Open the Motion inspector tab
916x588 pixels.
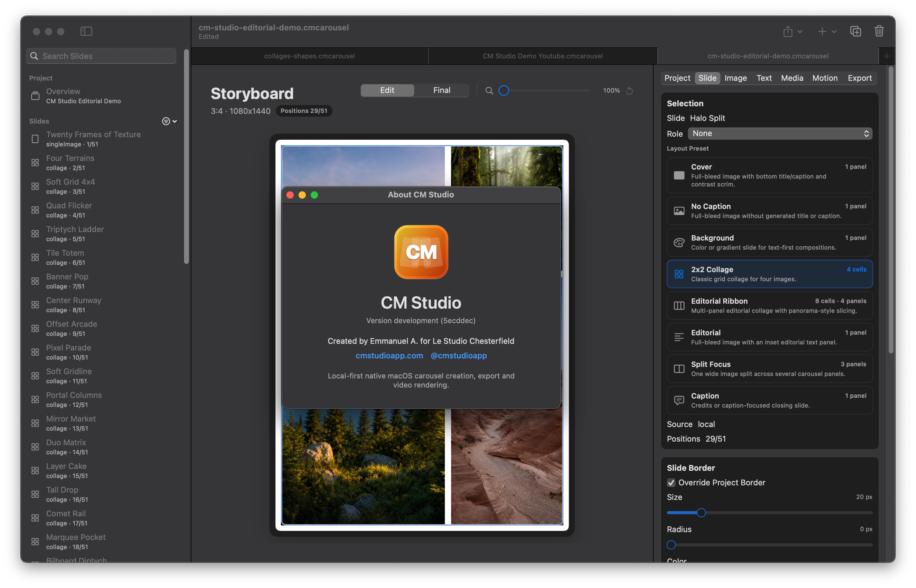pos(825,78)
